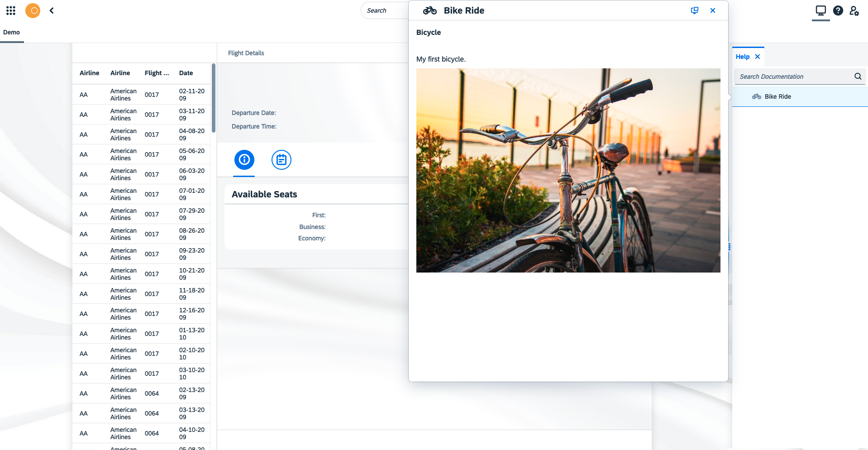Image resolution: width=868 pixels, height=450 pixels.
Task: Sort the table by the Date column
Action: pos(186,73)
